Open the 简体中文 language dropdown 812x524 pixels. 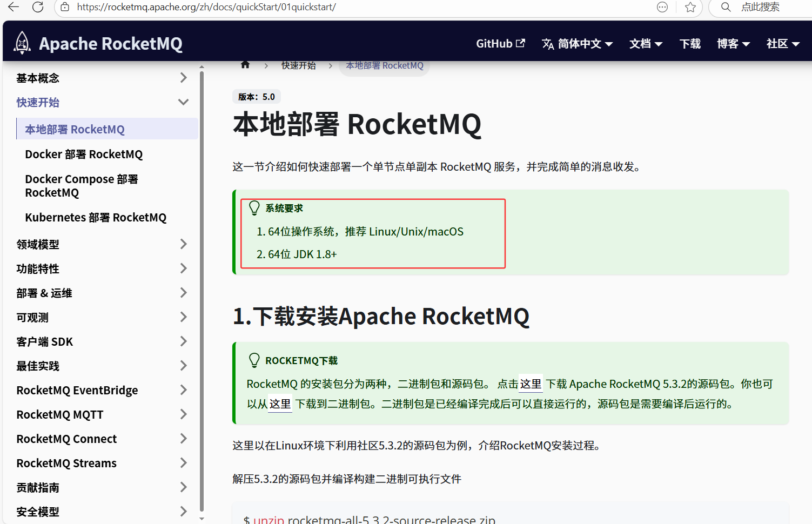pos(577,44)
